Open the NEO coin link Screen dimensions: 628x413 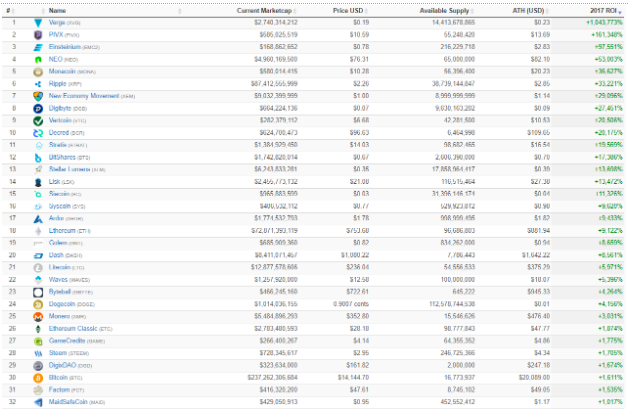[56, 60]
